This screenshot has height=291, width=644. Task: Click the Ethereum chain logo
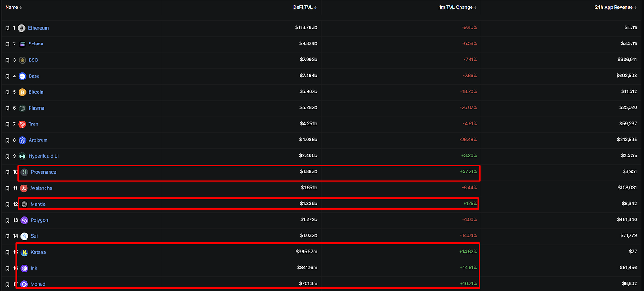(x=22, y=28)
